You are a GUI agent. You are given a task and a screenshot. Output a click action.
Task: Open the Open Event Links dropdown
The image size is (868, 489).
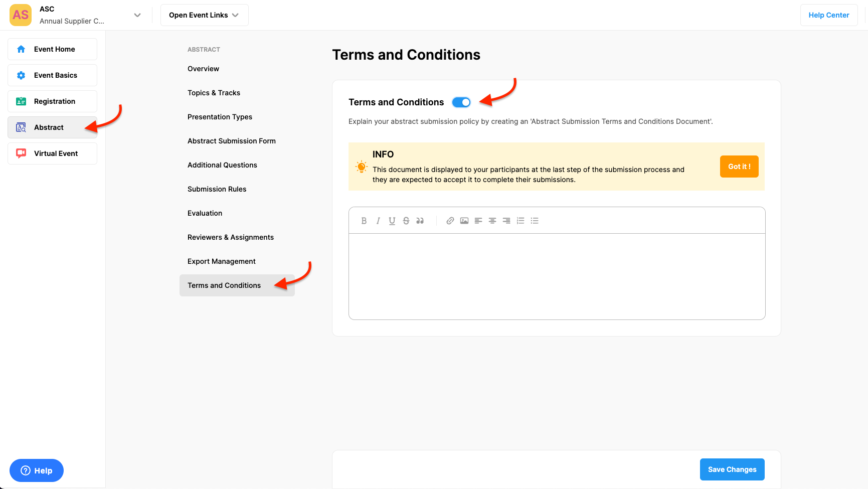click(x=204, y=15)
